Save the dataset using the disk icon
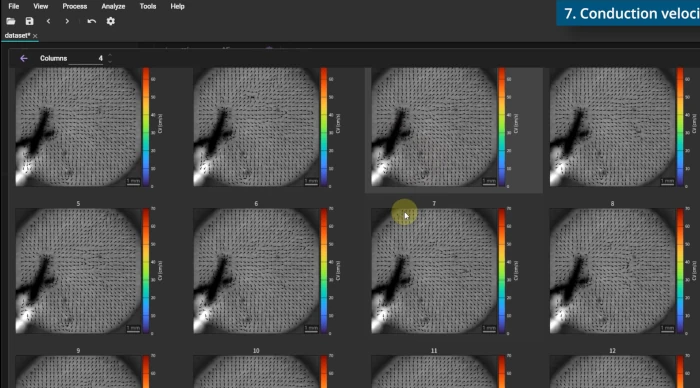The image size is (700, 388). click(x=29, y=21)
